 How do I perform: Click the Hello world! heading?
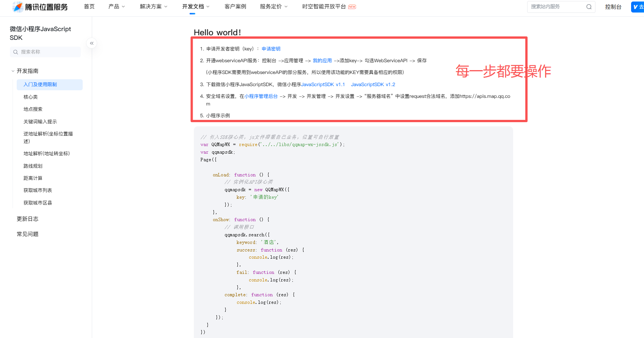(217, 33)
